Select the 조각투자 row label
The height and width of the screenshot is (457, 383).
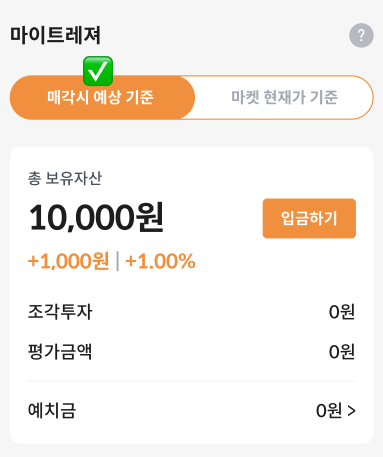point(60,312)
